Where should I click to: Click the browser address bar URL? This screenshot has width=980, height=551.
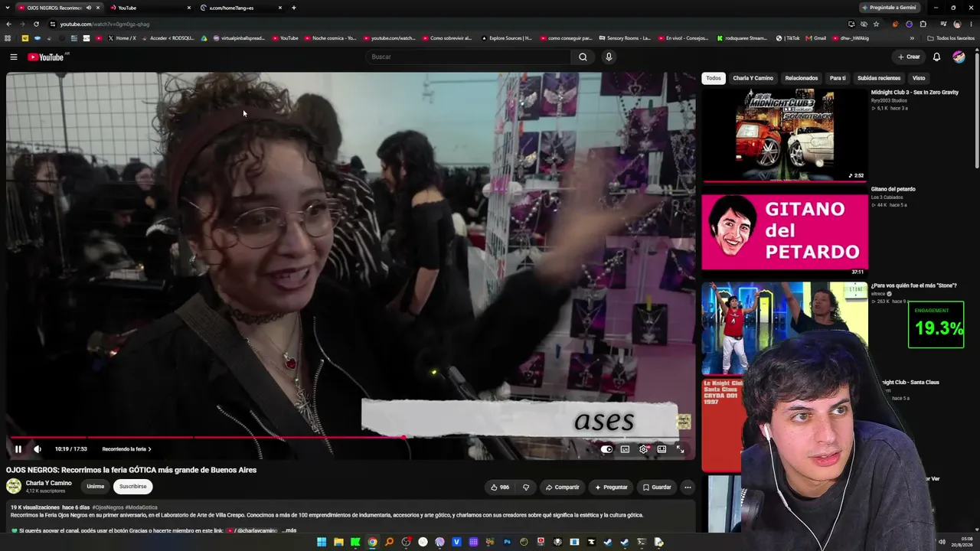[x=105, y=24]
